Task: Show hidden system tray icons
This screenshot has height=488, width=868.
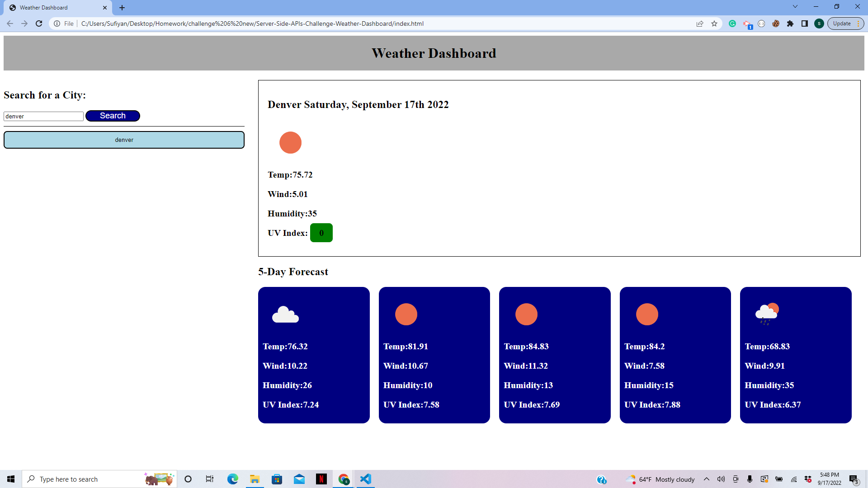Action: pyautogui.click(x=707, y=479)
